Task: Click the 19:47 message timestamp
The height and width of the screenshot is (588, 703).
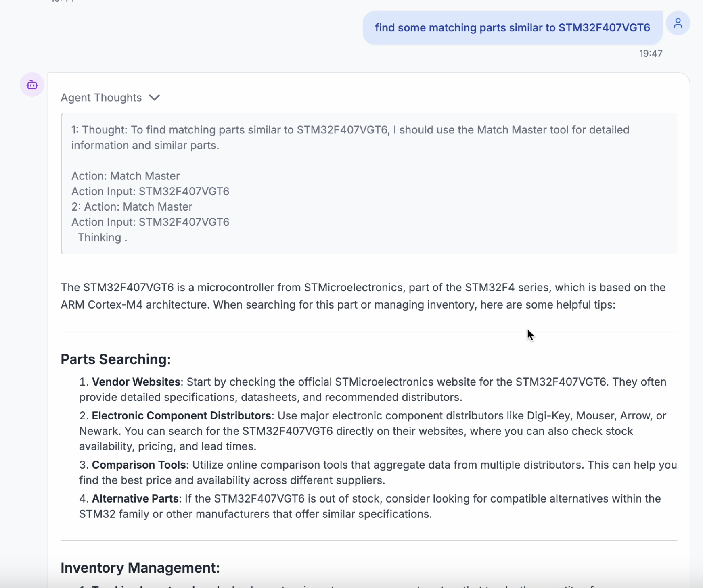Action: tap(651, 53)
